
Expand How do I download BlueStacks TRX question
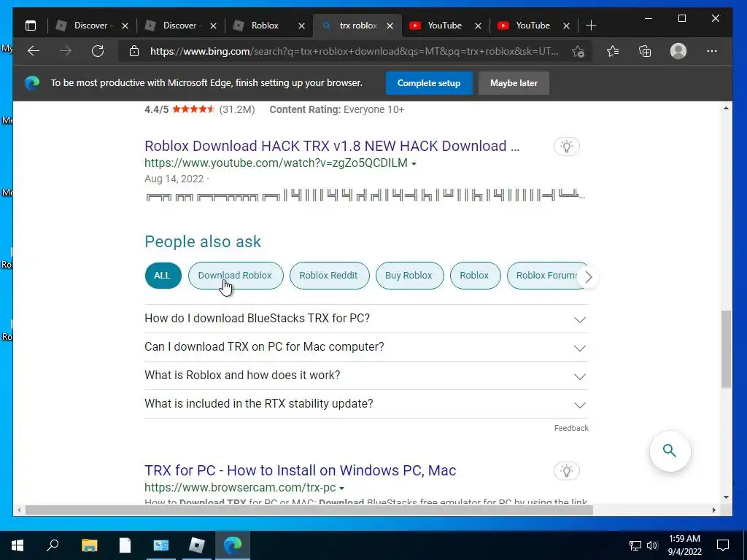(x=366, y=319)
